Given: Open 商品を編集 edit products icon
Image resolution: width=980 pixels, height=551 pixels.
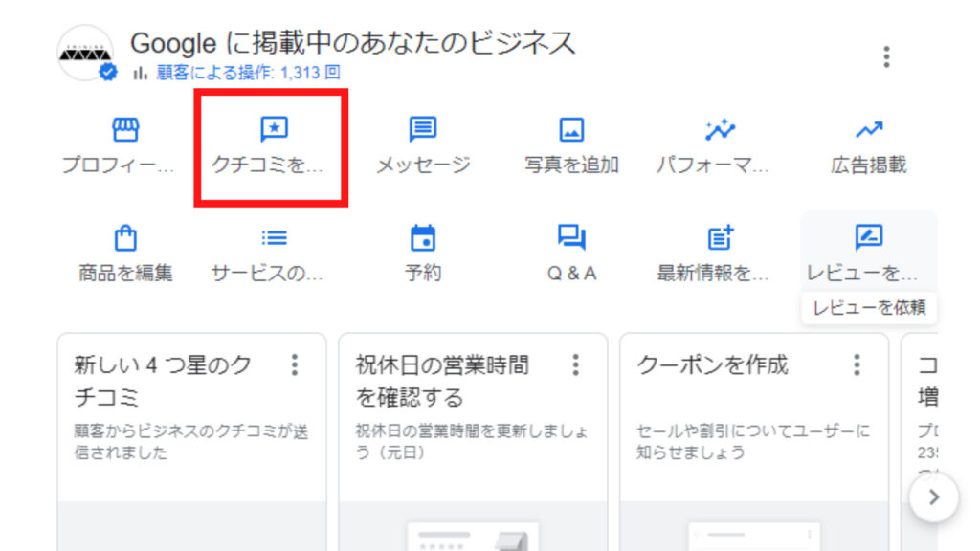Looking at the screenshot, I should [x=125, y=238].
